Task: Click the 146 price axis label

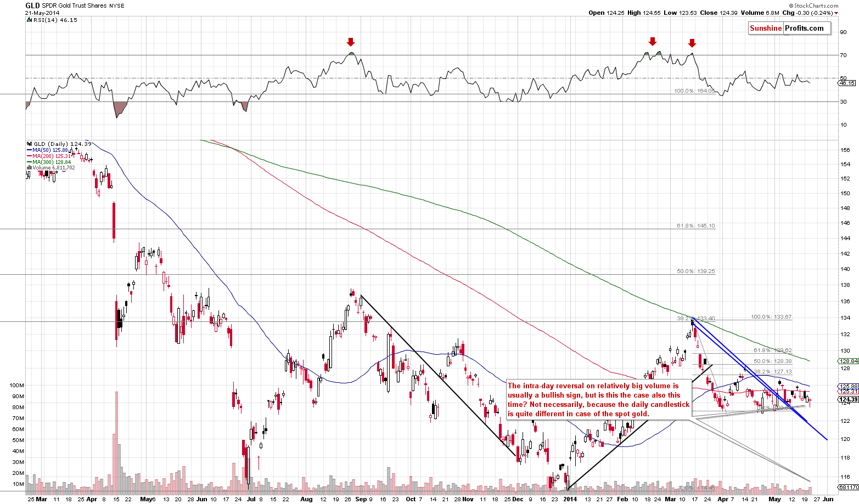Action: [845, 223]
